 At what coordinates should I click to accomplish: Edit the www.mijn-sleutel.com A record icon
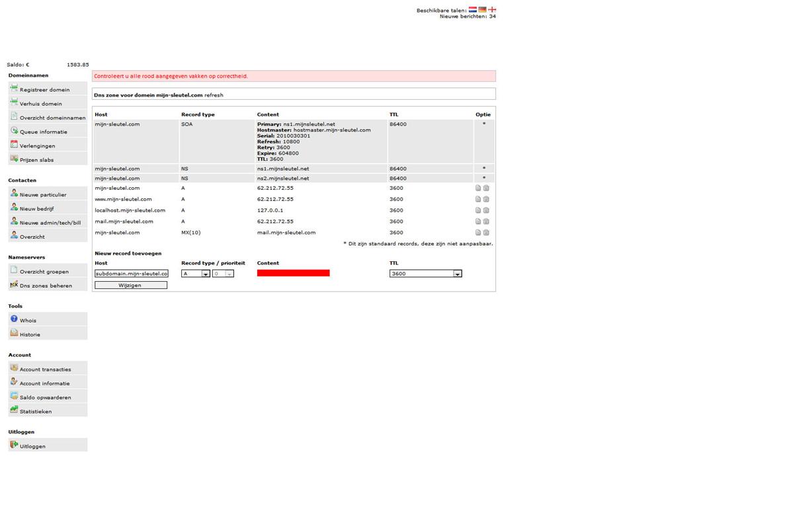pyautogui.click(x=478, y=199)
